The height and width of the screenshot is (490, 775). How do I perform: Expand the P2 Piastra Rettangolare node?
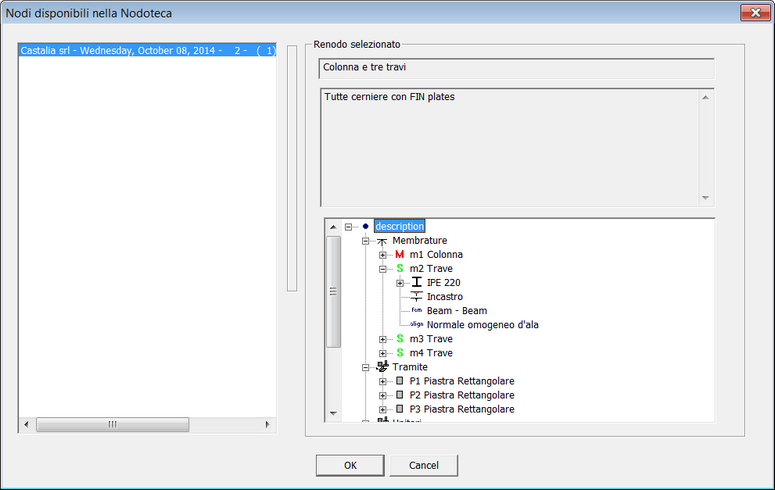[x=383, y=396]
